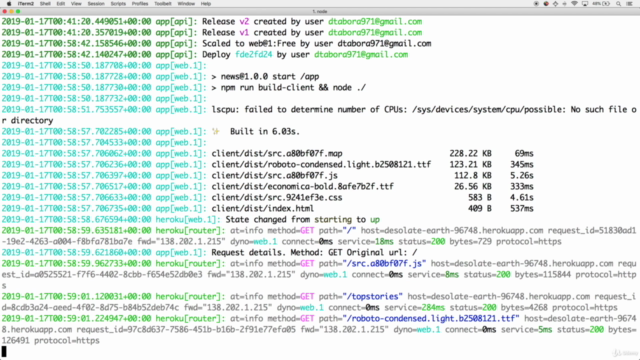This screenshot has height=360, width=640.
Task: Open the Scripts menu
Action: (x=118, y=4)
